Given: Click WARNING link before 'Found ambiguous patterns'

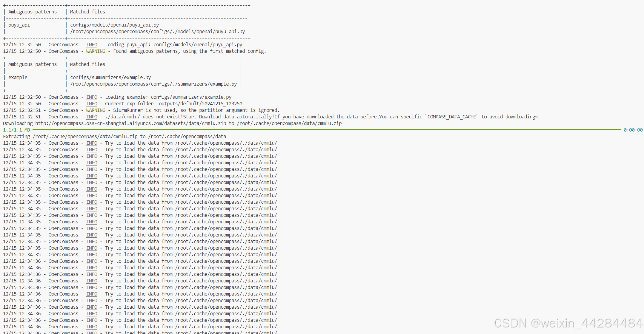Looking at the screenshot, I should pos(96,51).
